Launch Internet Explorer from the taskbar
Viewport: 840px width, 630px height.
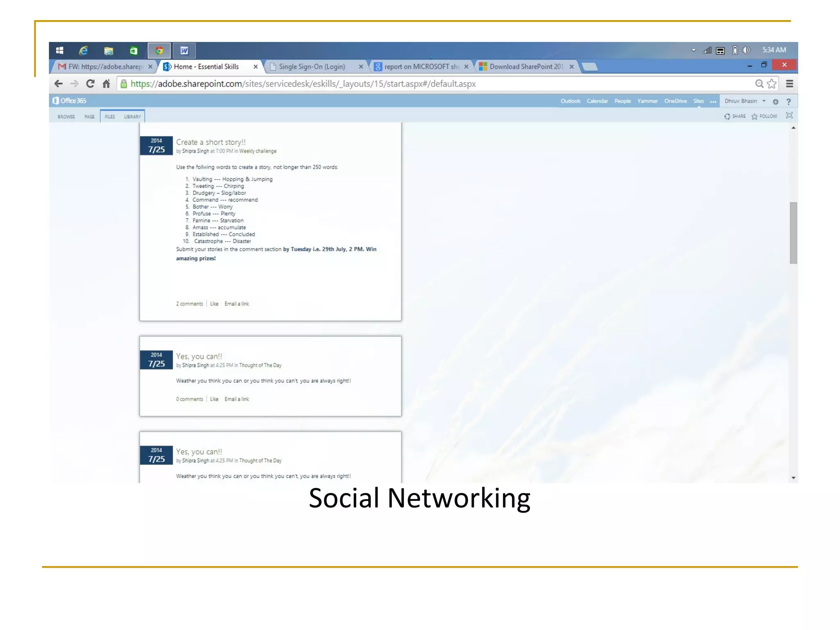[84, 50]
